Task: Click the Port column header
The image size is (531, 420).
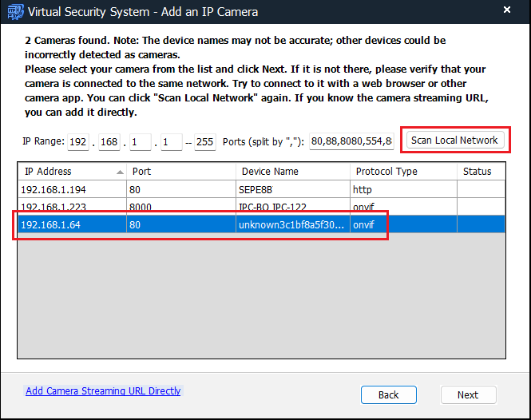Action: coord(180,171)
